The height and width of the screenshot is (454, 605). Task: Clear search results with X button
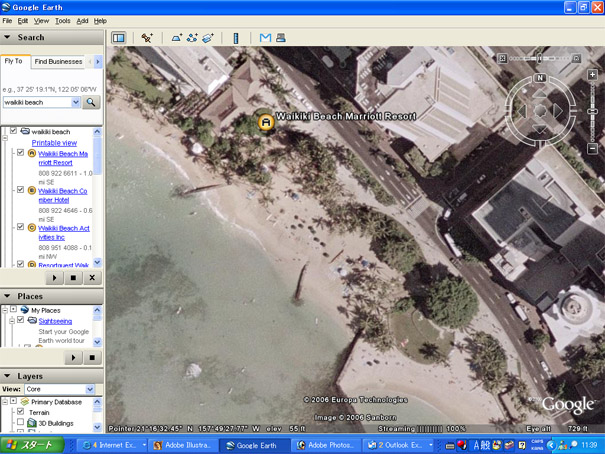click(92, 278)
